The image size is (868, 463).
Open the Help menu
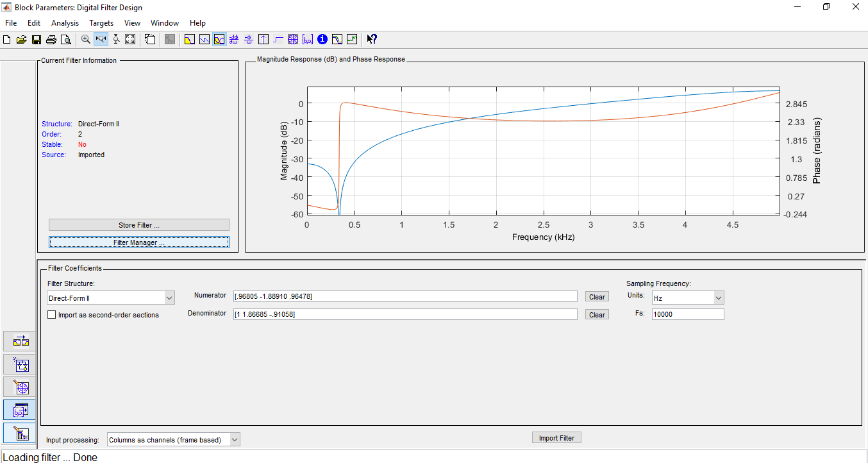point(198,23)
